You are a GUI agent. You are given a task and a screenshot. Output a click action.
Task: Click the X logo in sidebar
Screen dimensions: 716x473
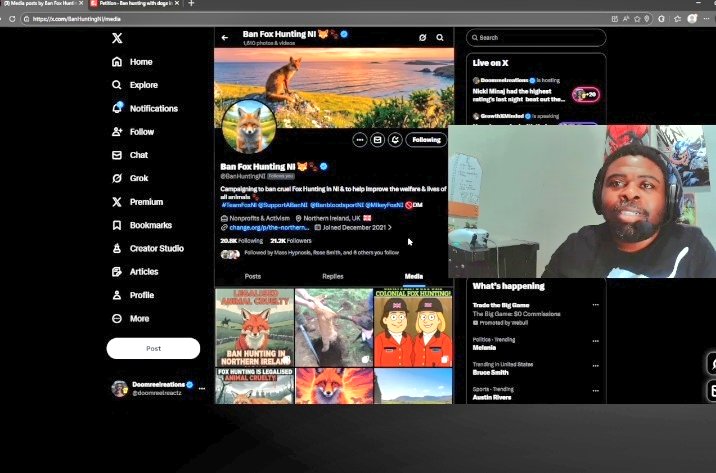click(x=117, y=38)
